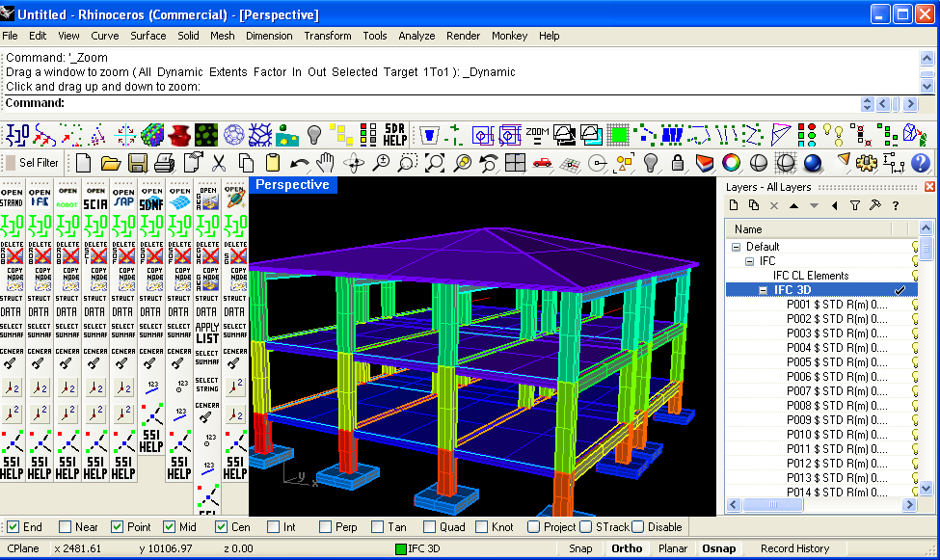Click Record History in the status bar
Viewport: 940px width, 560px height.
click(795, 548)
